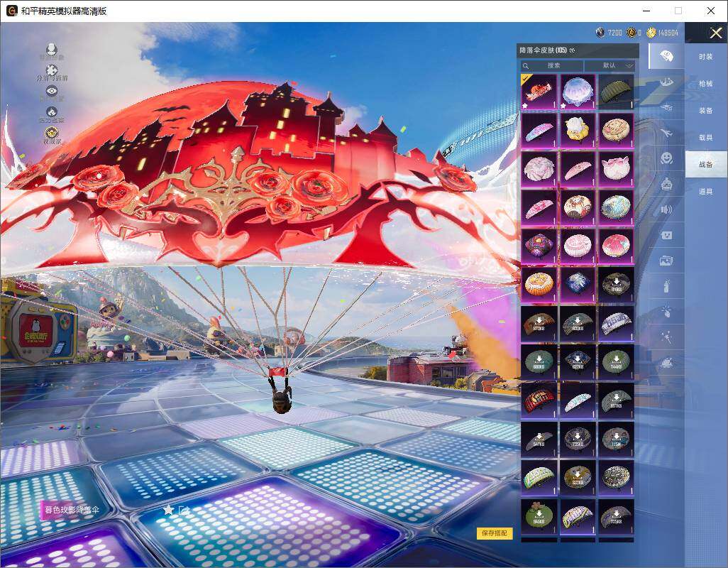
Task: Click the info icon beside 降落伞皮肤 title
Action: (573, 51)
